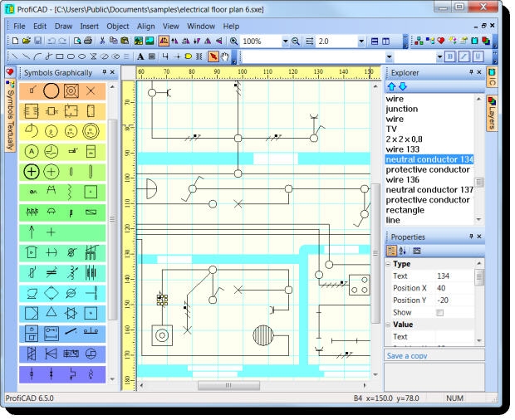Move item up with Explorer up arrow
The image size is (515, 420).
392,86
